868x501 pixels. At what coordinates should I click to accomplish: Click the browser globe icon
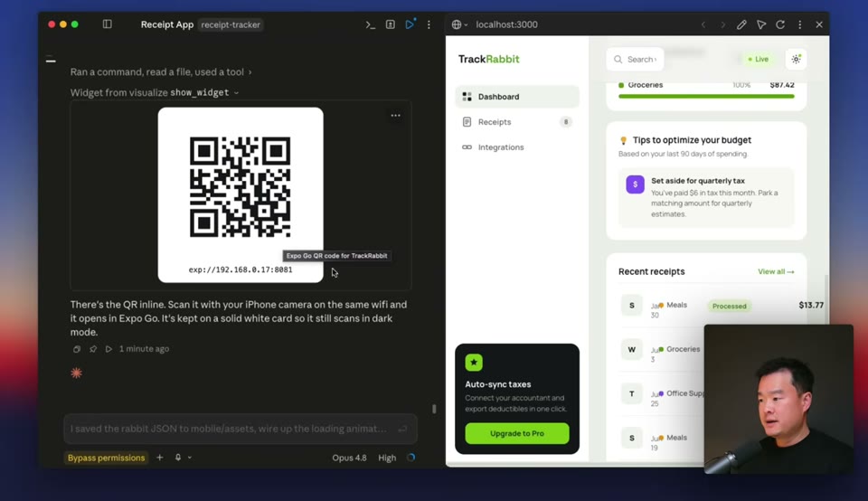coord(456,25)
